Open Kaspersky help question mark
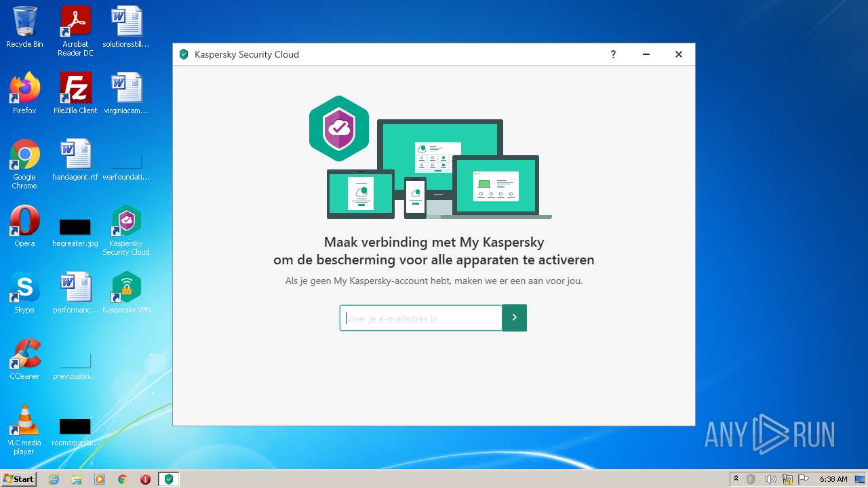 click(x=613, y=54)
